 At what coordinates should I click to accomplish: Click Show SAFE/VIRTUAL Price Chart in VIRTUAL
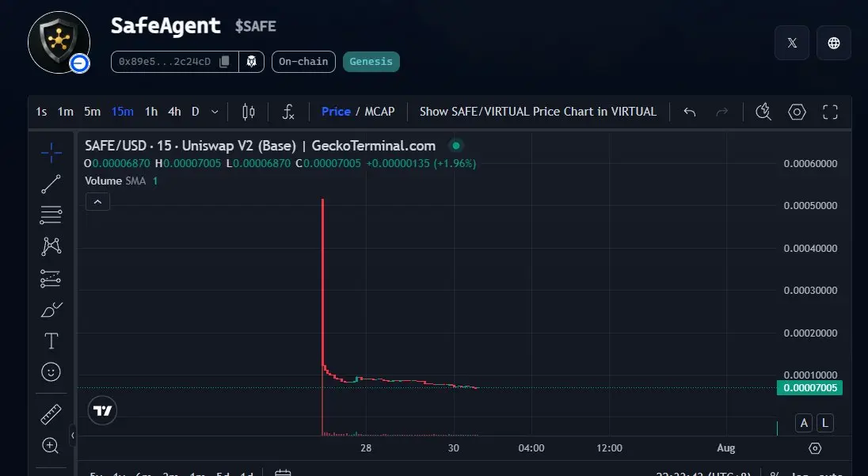pos(538,112)
